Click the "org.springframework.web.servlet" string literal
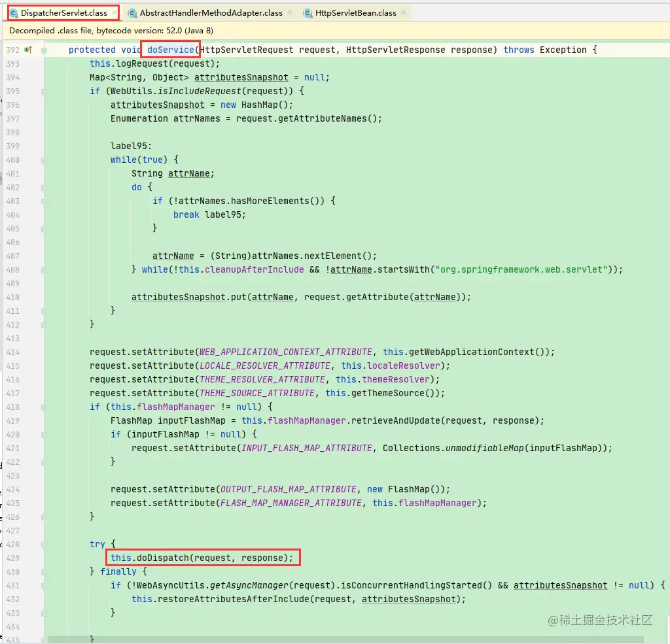 (521, 269)
